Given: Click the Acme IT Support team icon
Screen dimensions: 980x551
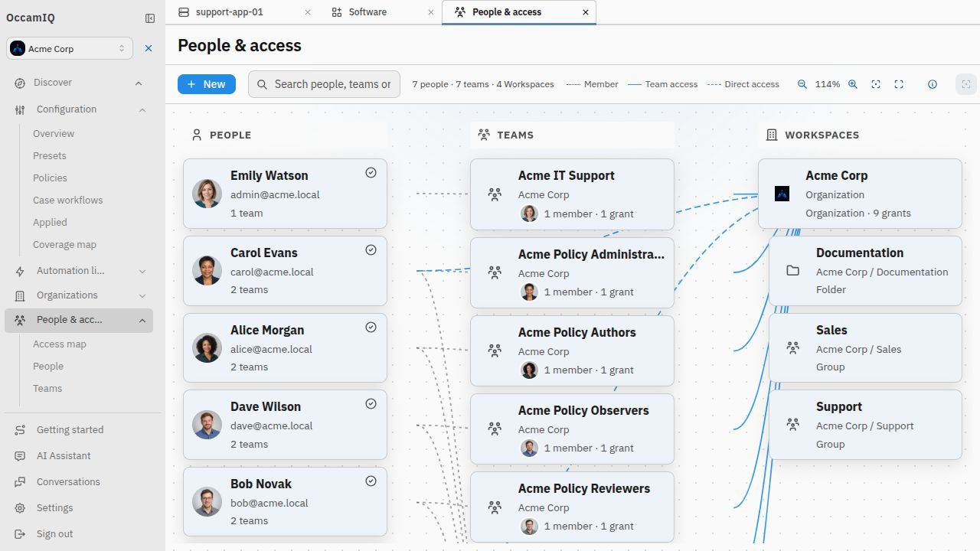Looking at the screenshot, I should click(495, 194).
